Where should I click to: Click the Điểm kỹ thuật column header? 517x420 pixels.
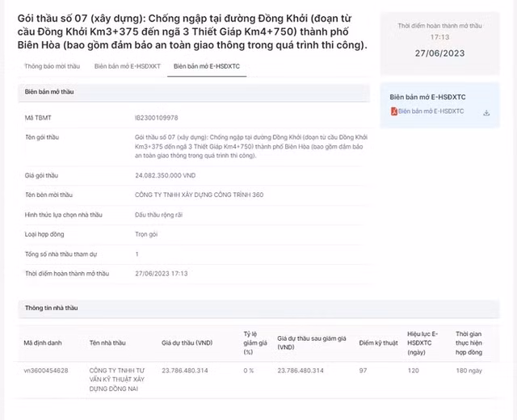click(378, 342)
